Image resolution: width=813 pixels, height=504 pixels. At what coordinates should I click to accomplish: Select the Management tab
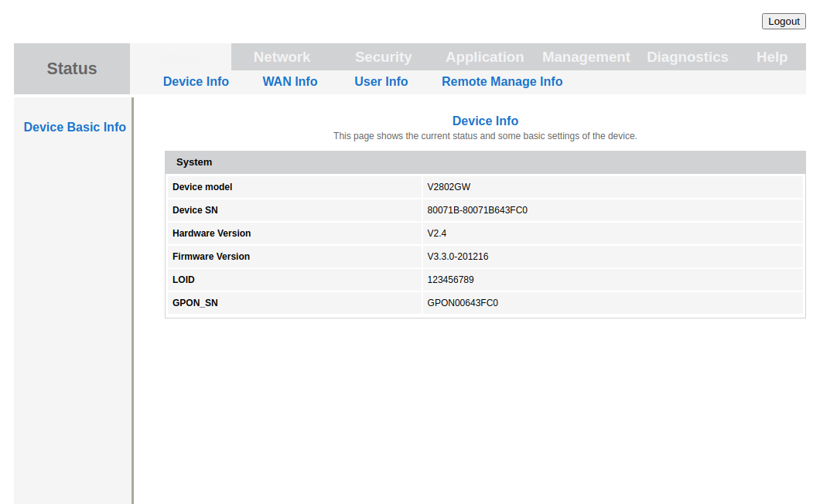pos(586,57)
